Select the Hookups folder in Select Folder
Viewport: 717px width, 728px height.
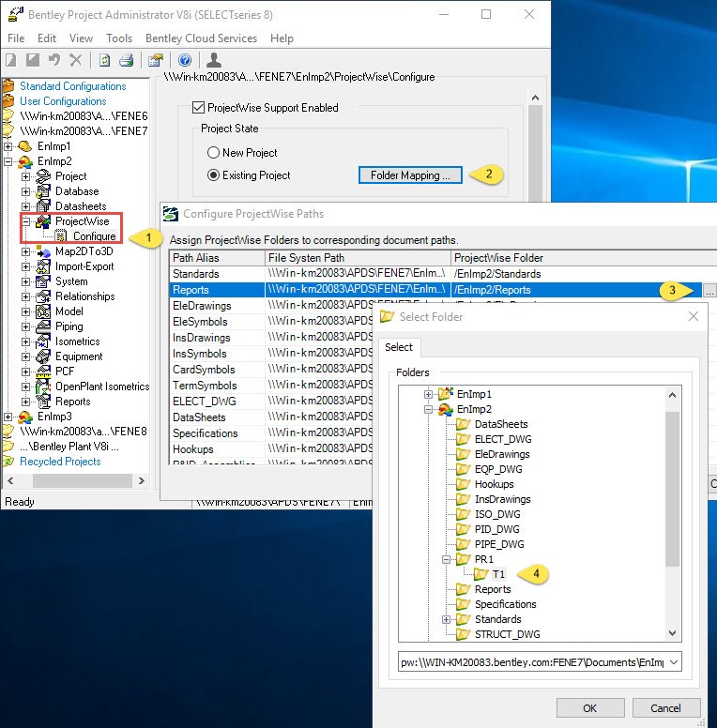pos(494,484)
